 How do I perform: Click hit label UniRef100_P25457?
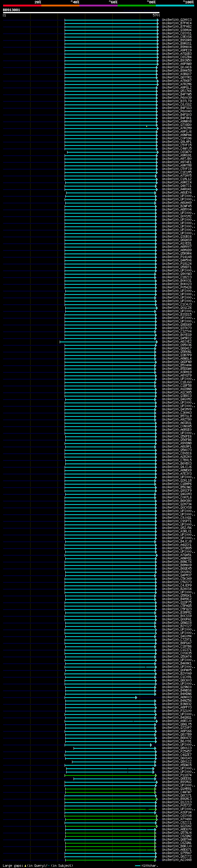(x=177, y=752)
